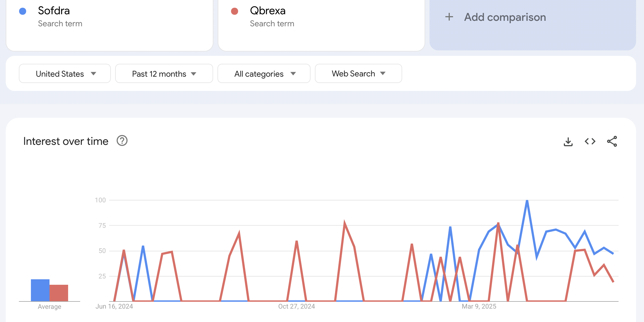Click the red Qbrexa color dot
This screenshot has width=644, height=322.
click(x=234, y=11)
